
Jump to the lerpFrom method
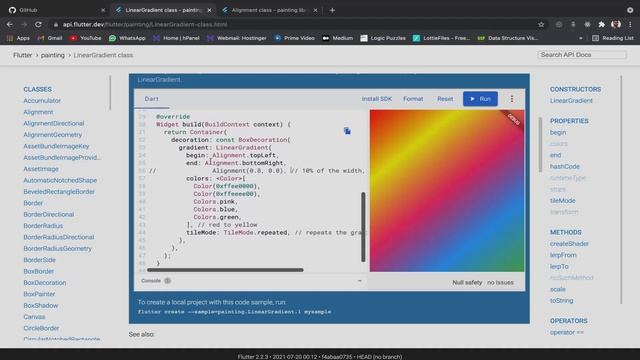point(563,255)
